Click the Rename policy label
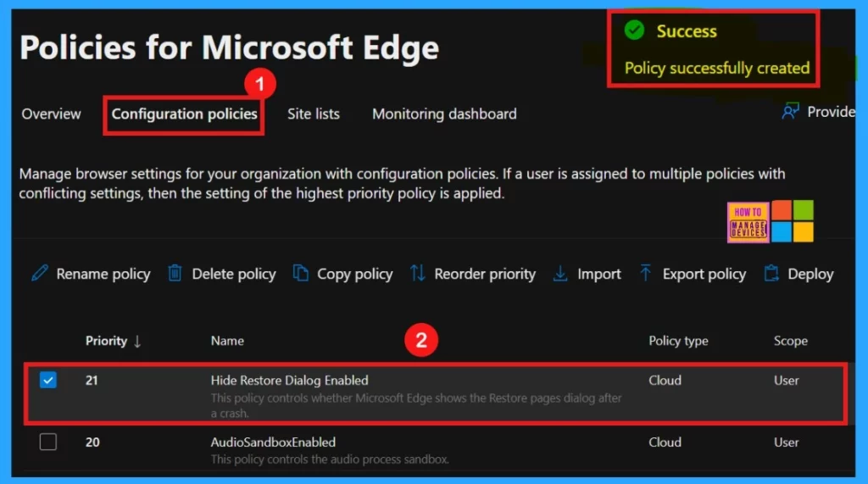 pos(103,274)
